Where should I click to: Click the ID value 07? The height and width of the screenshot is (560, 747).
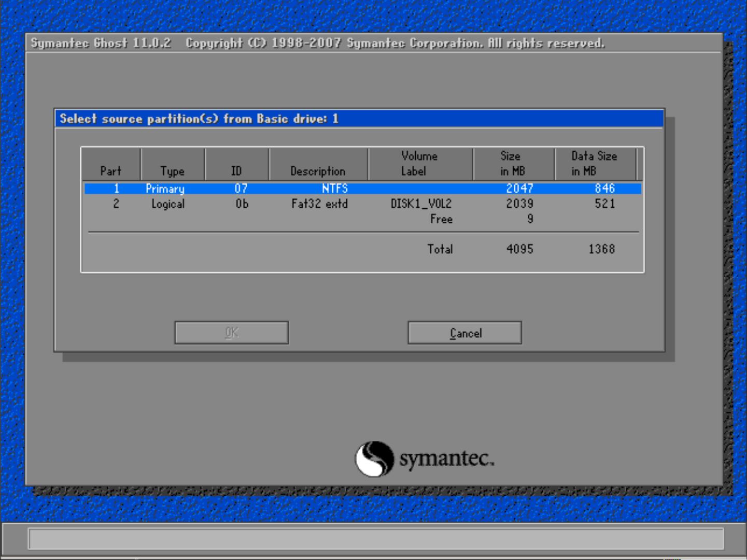pyautogui.click(x=241, y=189)
